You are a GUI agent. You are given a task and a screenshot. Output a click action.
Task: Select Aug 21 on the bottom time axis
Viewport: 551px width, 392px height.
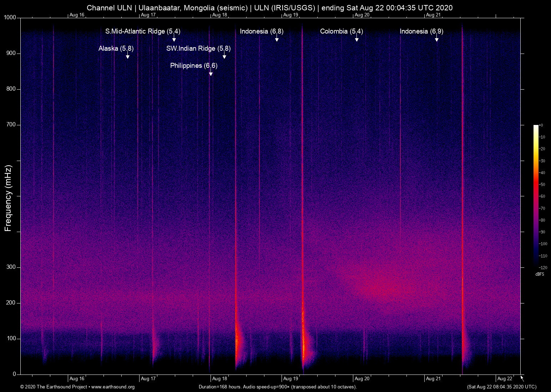coord(433,379)
